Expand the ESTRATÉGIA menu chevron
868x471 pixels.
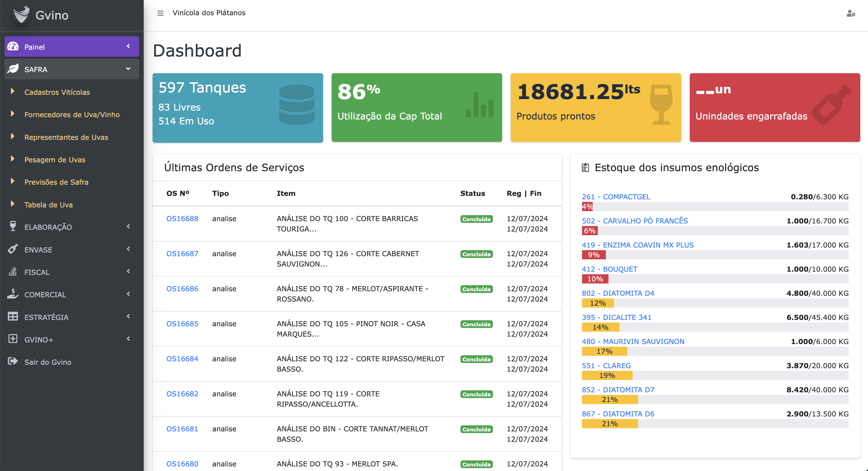click(x=128, y=316)
